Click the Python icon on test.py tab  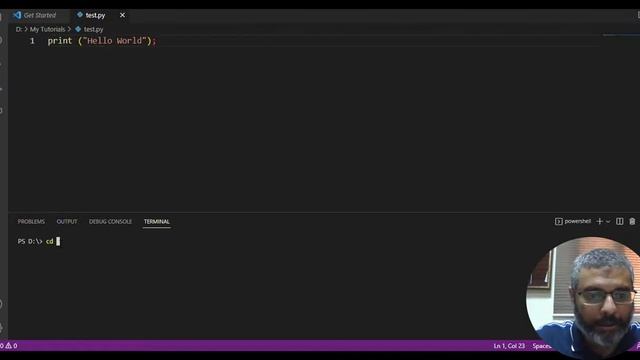point(80,15)
